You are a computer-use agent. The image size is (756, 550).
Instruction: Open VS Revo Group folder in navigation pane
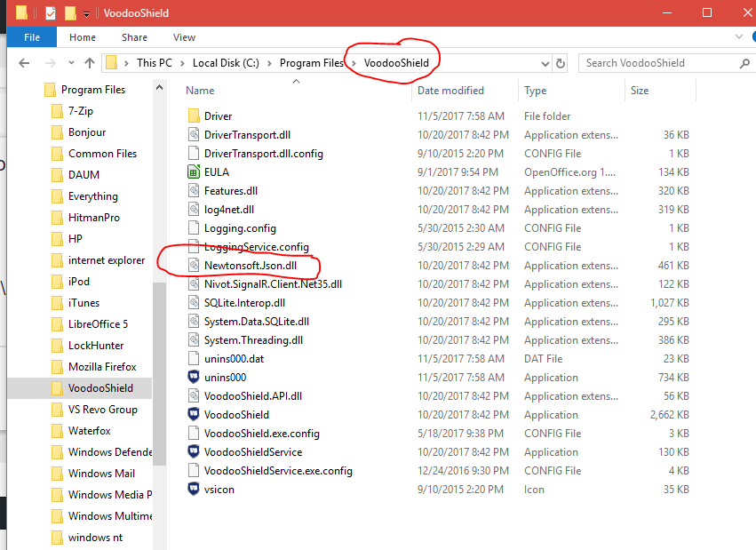(x=103, y=410)
